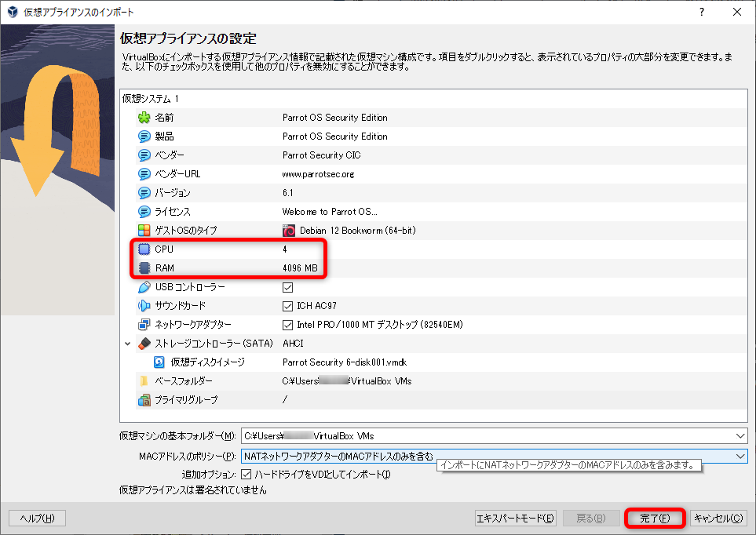Click the speech bubble icon beside ライセンス
Image resolution: width=756 pixels, height=535 pixels.
[144, 212]
